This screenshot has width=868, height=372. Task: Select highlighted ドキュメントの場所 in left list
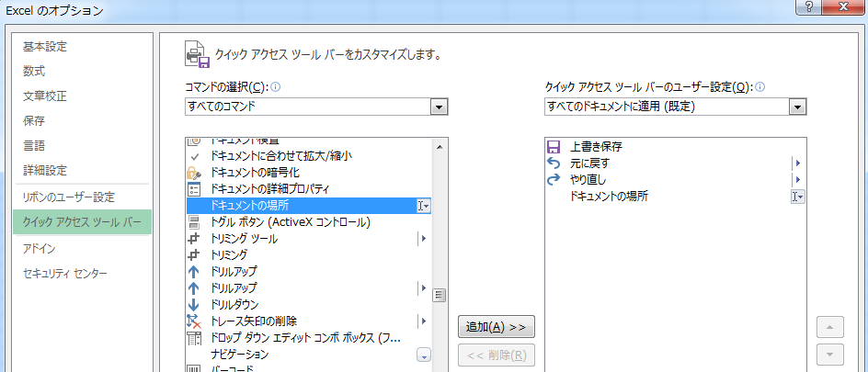[x=309, y=206]
